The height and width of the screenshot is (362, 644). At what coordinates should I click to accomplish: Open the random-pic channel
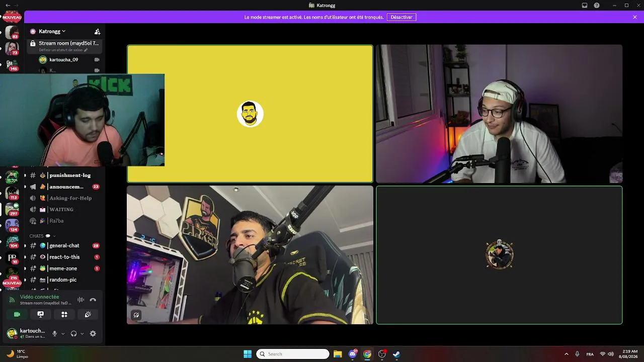point(65,280)
